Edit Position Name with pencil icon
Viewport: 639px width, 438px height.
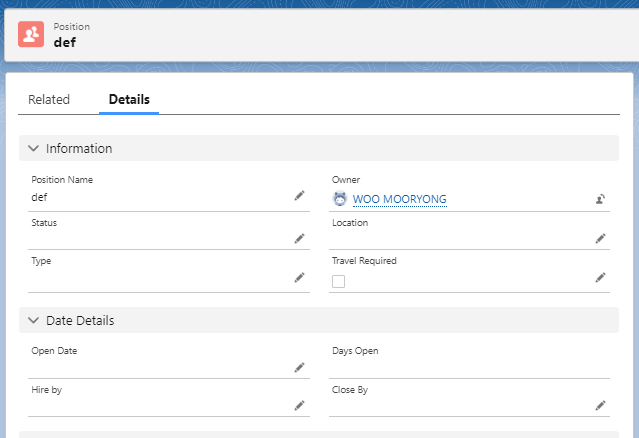[299, 196]
